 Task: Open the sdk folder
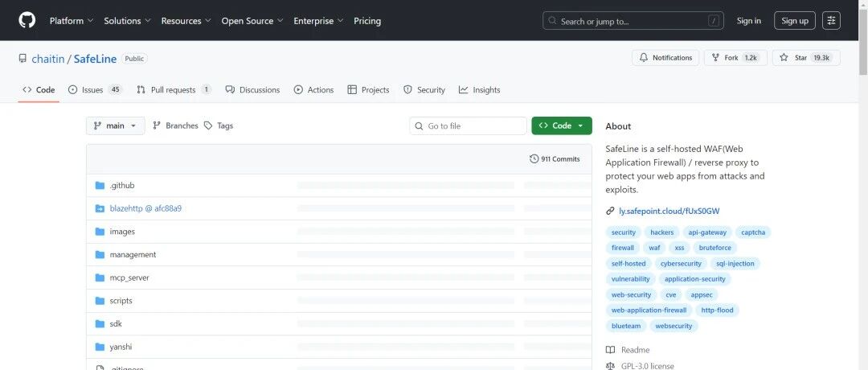coord(116,324)
